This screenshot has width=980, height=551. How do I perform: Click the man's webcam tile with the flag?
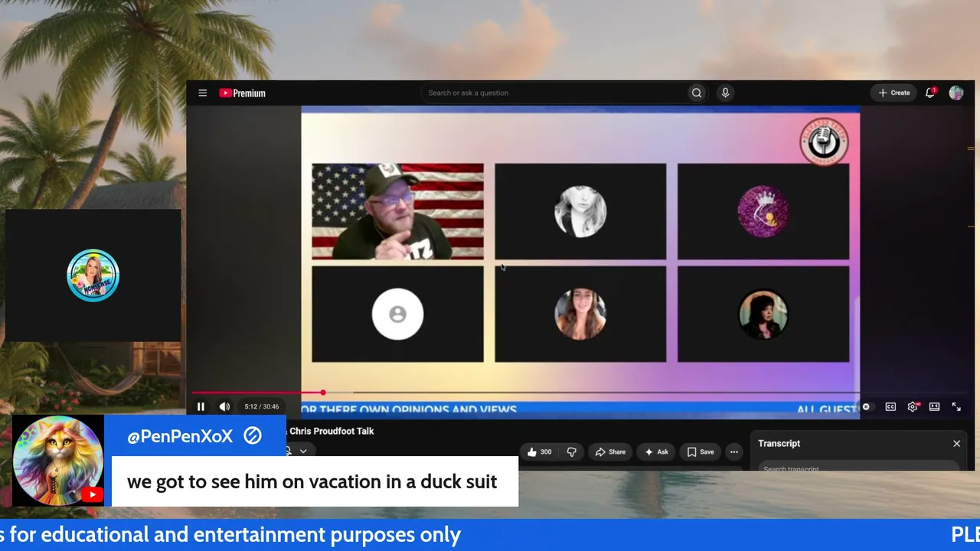(x=397, y=211)
